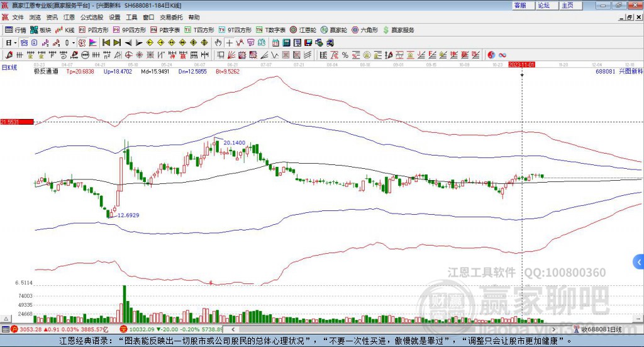Select the circle crosshair target tool
Image resolution: width=644 pixels, height=347 pixels.
tap(128, 55)
